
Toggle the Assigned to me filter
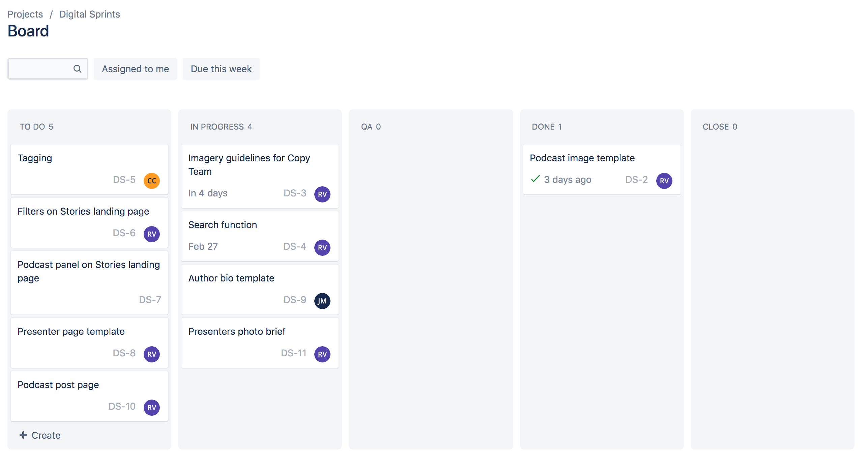136,69
